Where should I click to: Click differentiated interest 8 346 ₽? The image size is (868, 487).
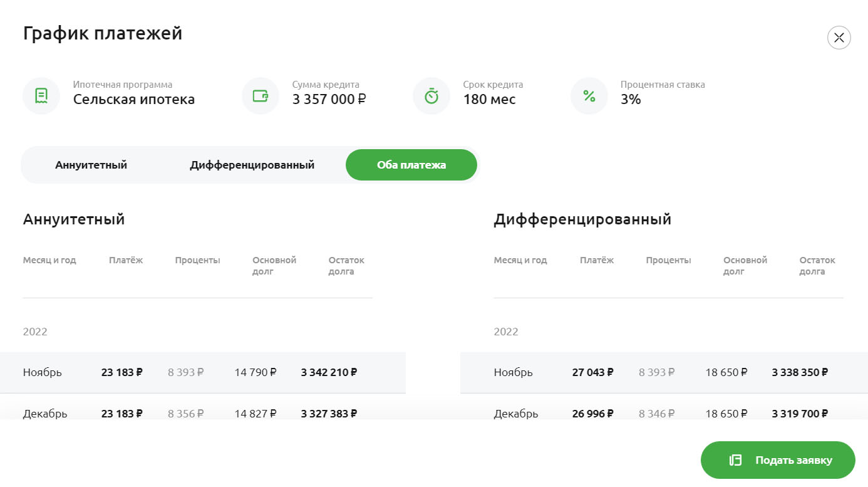pyautogui.click(x=657, y=414)
